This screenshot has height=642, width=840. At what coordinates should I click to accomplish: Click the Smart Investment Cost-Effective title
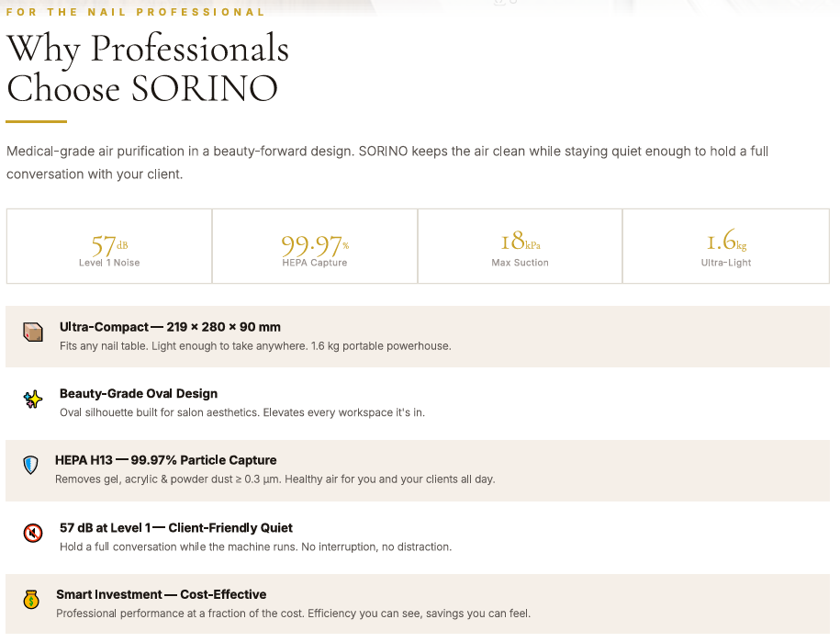tap(161, 594)
